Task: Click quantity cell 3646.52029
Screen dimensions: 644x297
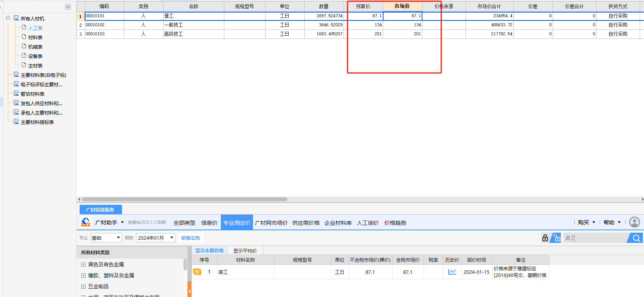Action: [x=324, y=25]
